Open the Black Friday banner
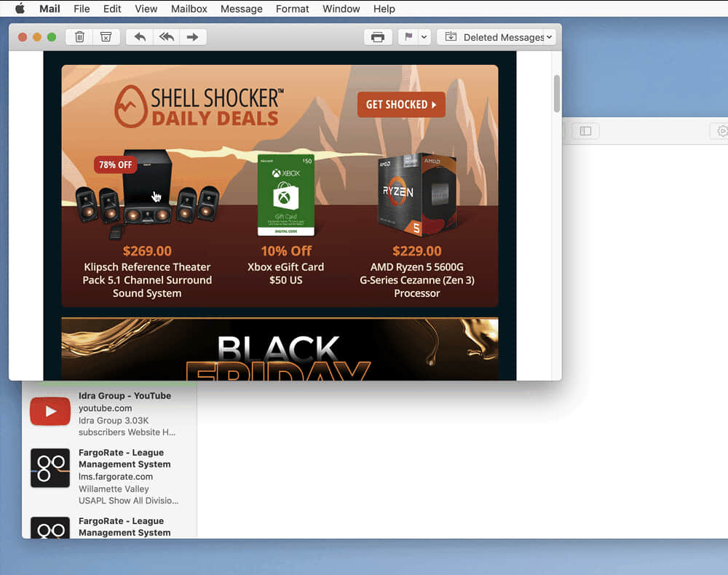This screenshot has height=575, width=728. (280, 349)
